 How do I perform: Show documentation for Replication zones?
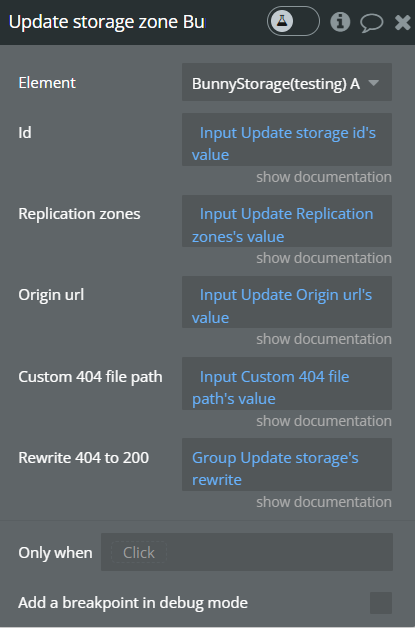[324, 258]
